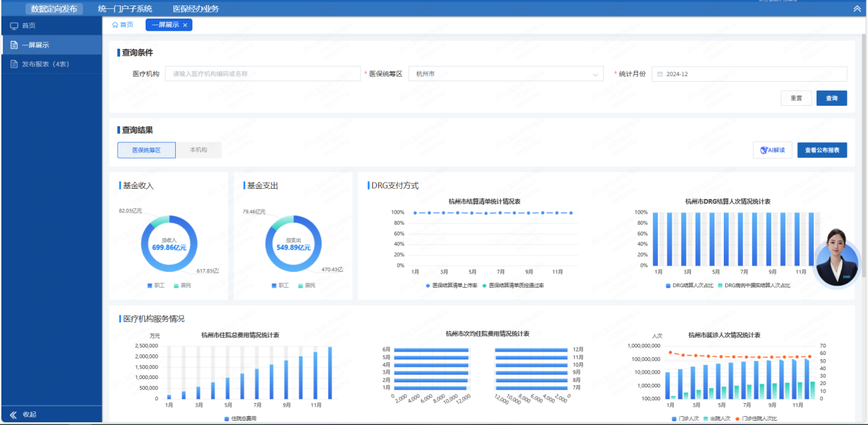Click the 82.03亿元 label on income chart
This screenshot has width=868, height=425.
click(130, 211)
